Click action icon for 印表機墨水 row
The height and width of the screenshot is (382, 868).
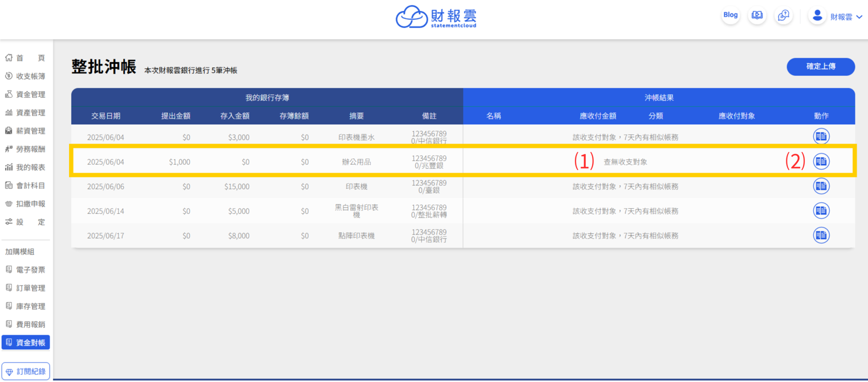[x=821, y=137]
